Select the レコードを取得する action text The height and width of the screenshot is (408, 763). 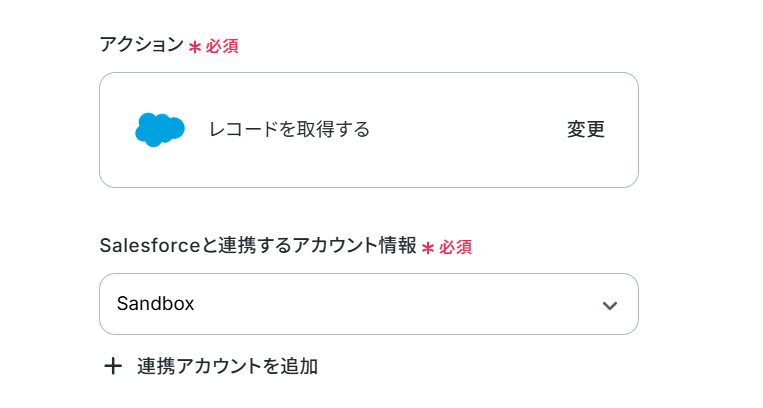tap(289, 129)
